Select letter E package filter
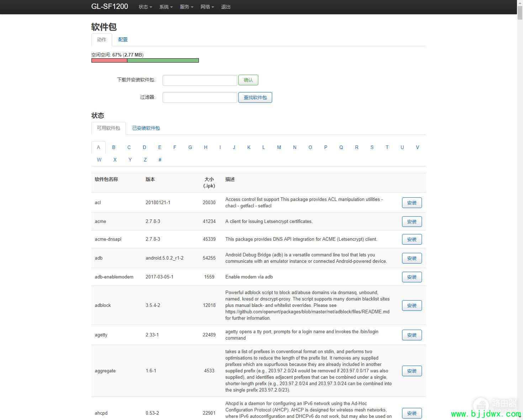The width and height of the screenshot is (523, 420). (x=160, y=147)
